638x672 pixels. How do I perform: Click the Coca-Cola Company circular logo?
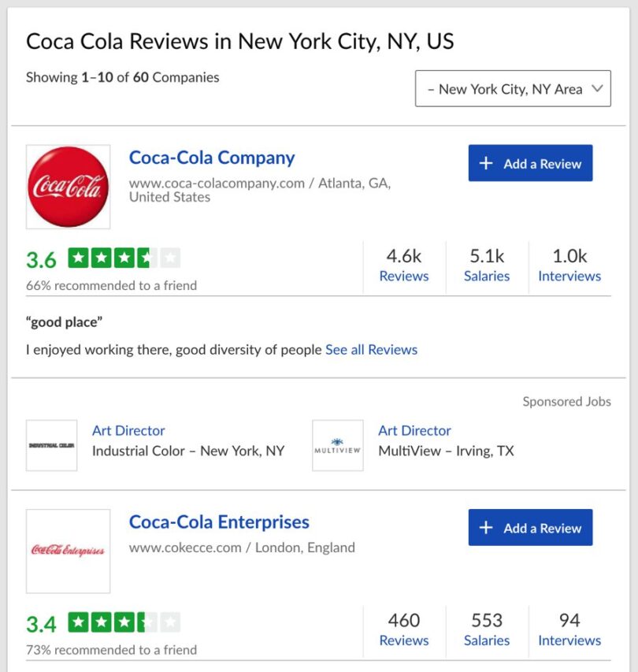(68, 186)
